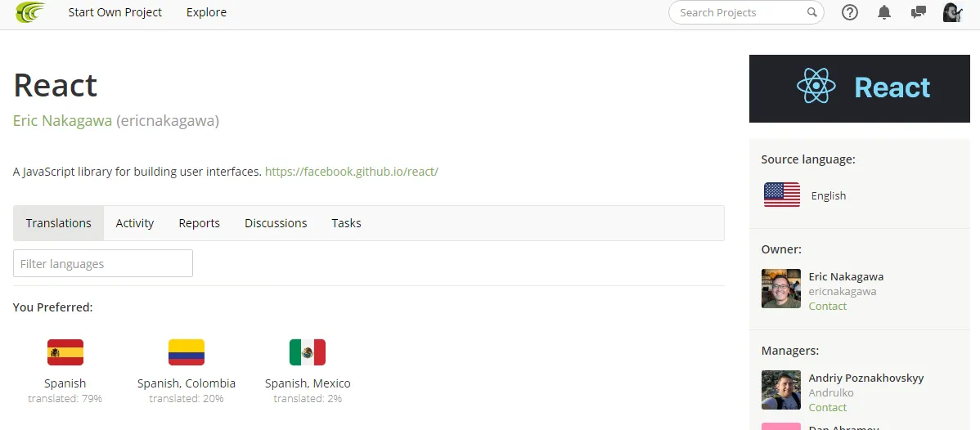Click the 'translated: 79%' text
This screenshot has height=430, width=980.
(x=65, y=398)
